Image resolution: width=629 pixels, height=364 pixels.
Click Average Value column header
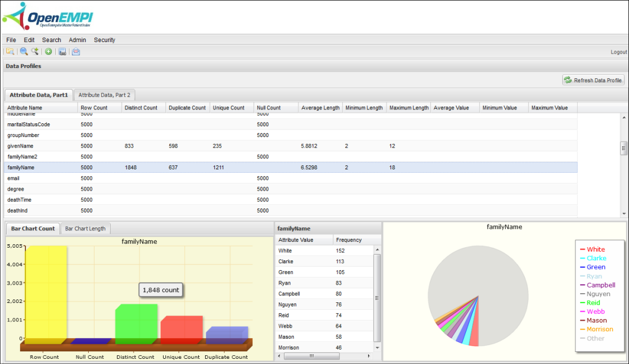455,108
